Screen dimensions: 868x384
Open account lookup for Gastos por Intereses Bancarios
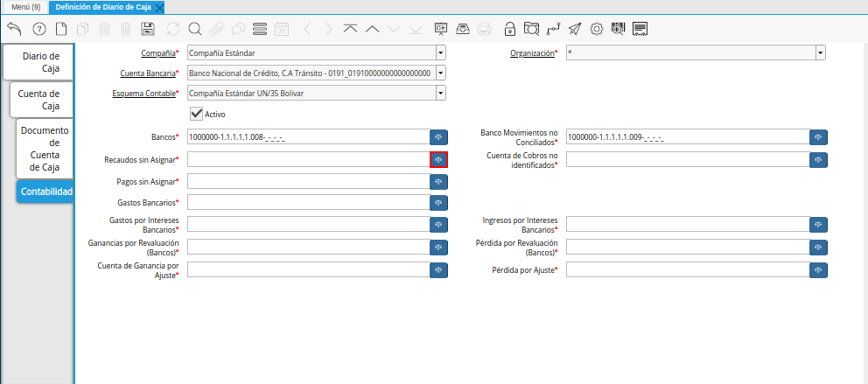click(x=438, y=225)
